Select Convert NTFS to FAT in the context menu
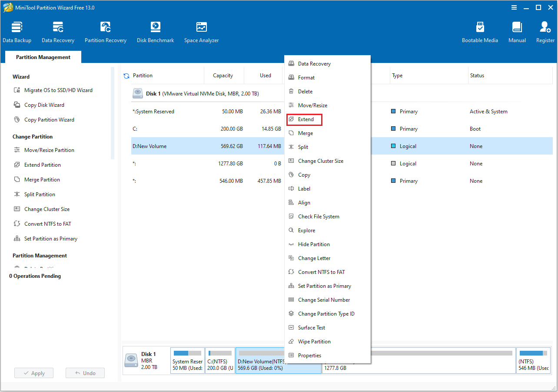Screen dimensions: 558x392 327,272
